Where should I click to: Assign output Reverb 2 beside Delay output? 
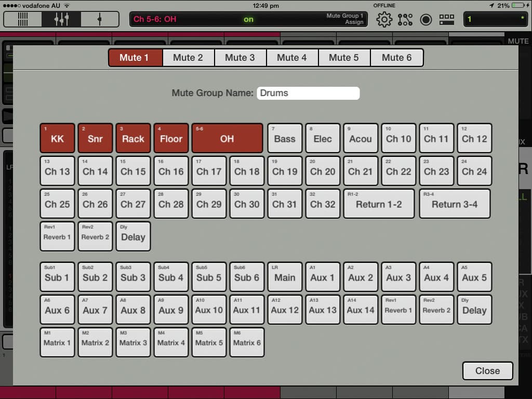point(436,310)
